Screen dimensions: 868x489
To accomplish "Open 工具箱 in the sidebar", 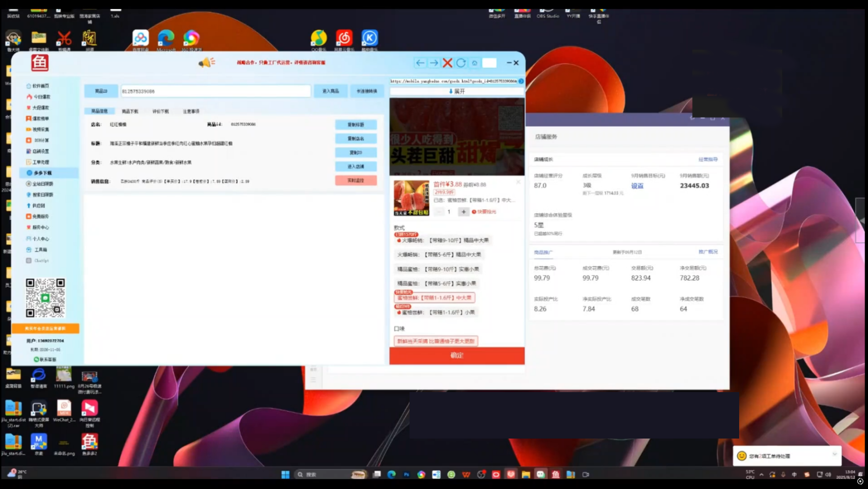I will click(x=40, y=250).
